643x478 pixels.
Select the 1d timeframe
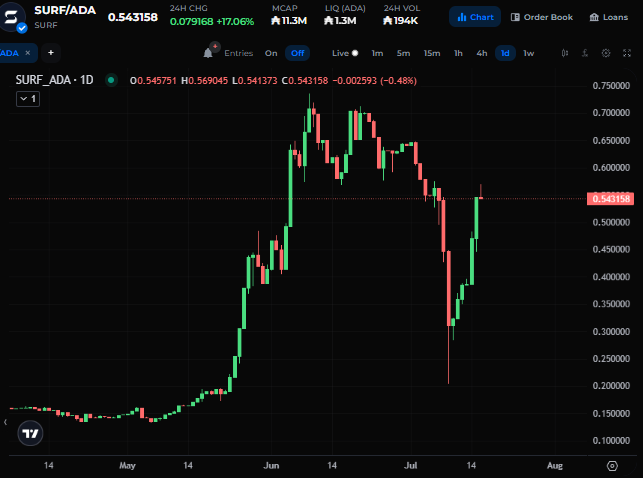(505, 53)
